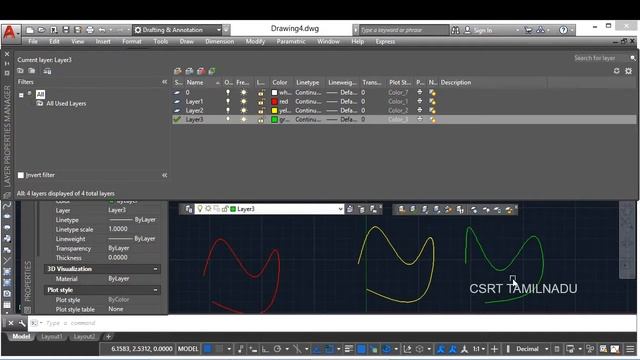Click the Search for layer field
This screenshot has height=360, width=640.
point(600,58)
